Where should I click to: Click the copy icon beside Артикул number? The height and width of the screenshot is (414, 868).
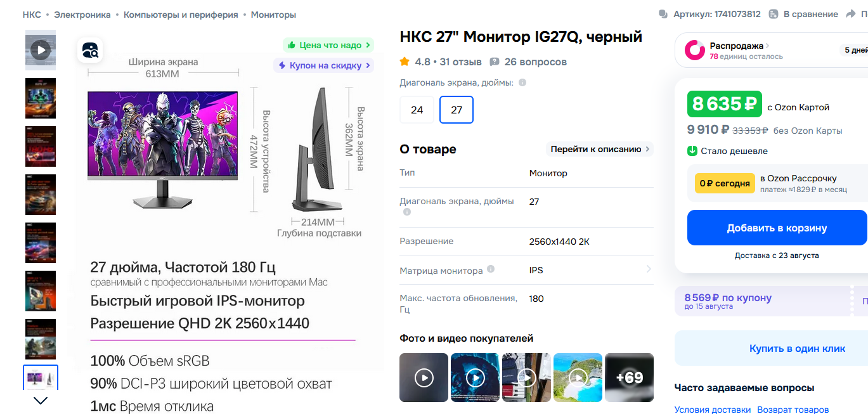coord(664,14)
